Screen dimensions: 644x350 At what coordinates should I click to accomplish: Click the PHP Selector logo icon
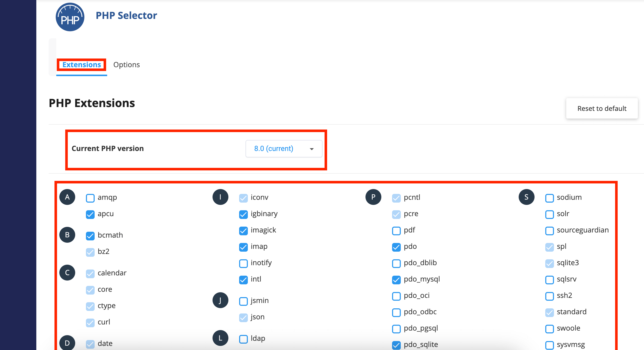[70, 17]
